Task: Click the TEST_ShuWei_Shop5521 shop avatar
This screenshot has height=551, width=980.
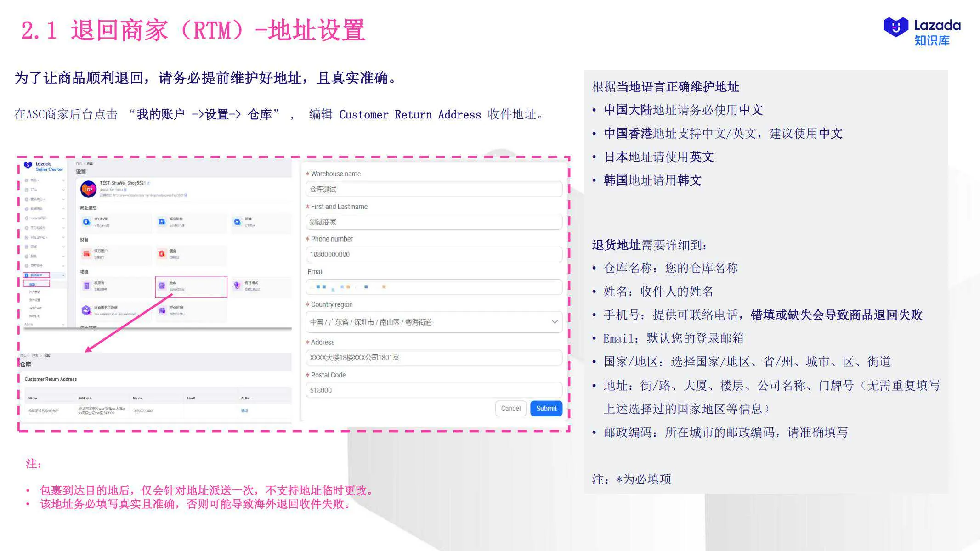Action: pyautogui.click(x=88, y=190)
